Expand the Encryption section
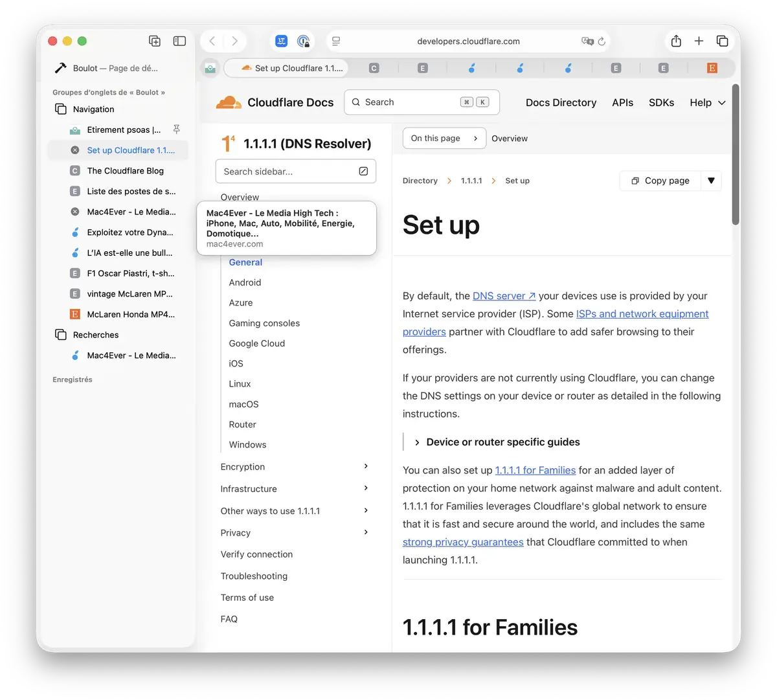The width and height of the screenshot is (777, 700). click(x=366, y=466)
